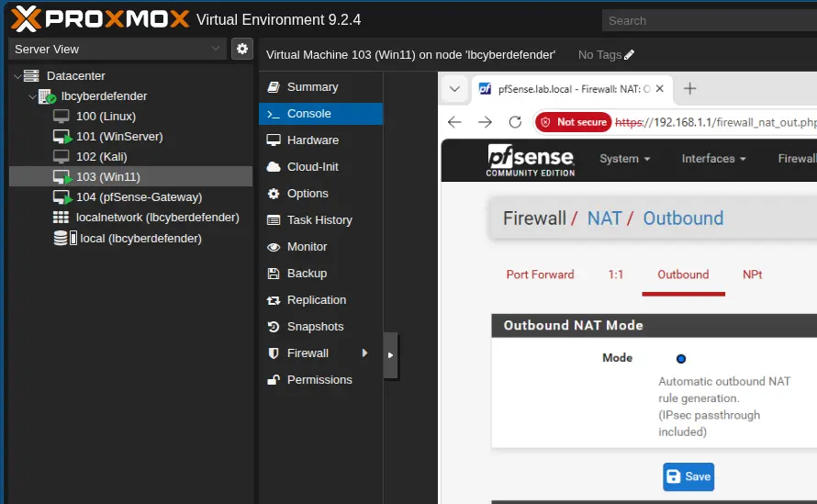Switch to the Outbound tab

click(683, 274)
